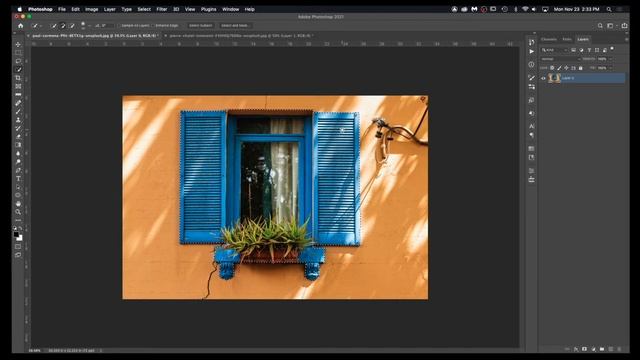Screen dimensions: 640x360
Task: Select the Quick Selection tool in toolbar
Action: [18, 70]
